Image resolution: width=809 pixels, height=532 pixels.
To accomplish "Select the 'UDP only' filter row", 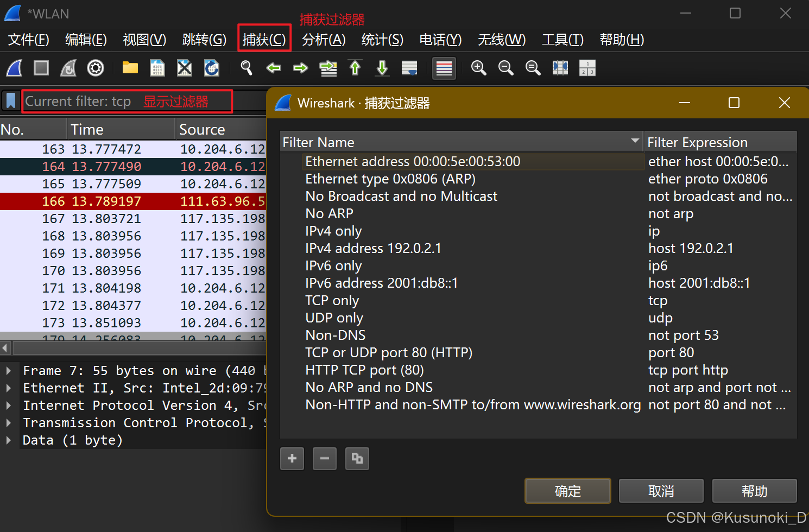I will coord(538,318).
